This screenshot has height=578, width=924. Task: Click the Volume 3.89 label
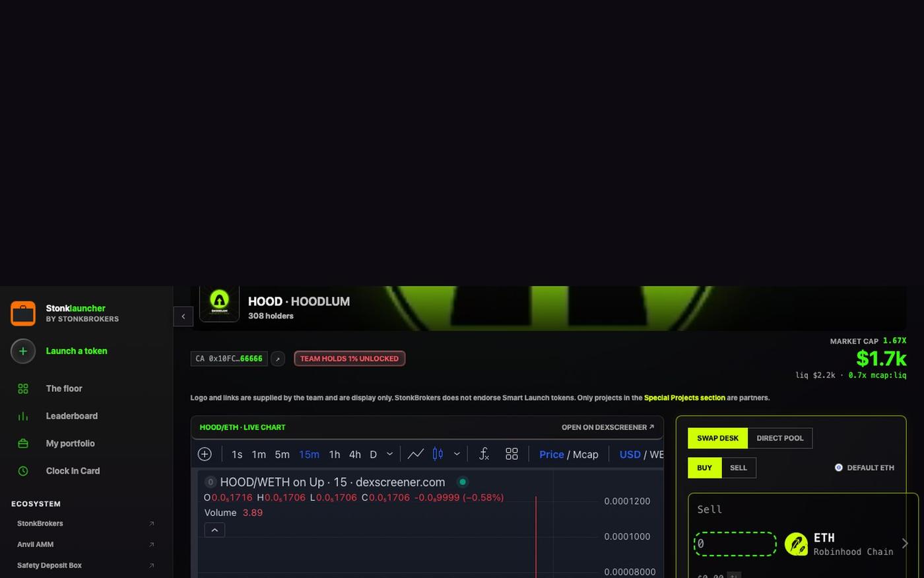[234, 513]
